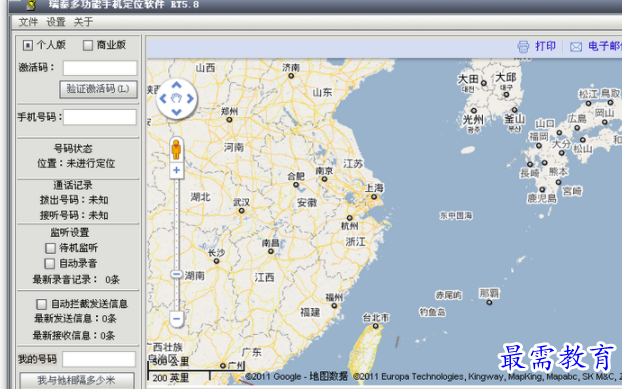This screenshot has height=389, width=622.
Task: Click the 那霸 city marker on the map
Action: point(489,303)
